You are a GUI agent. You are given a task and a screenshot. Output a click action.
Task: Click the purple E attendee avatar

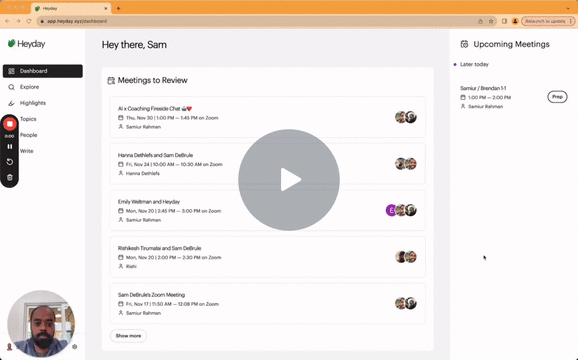391,210
